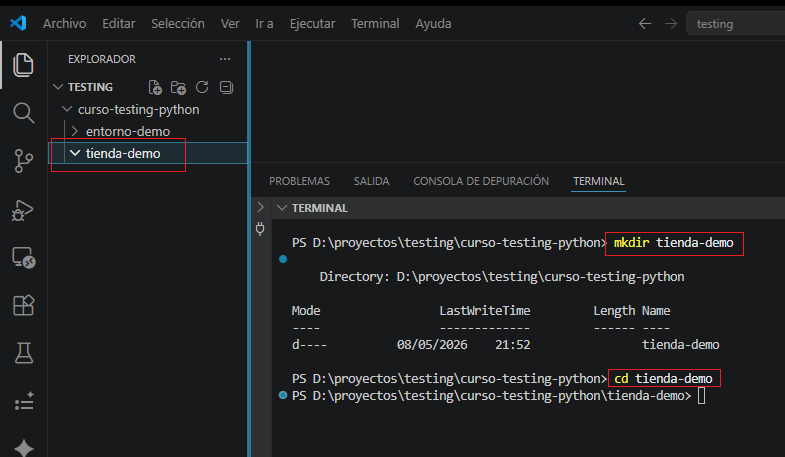Click the 'Mode' column header
The image size is (785, 457).
coord(306,311)
